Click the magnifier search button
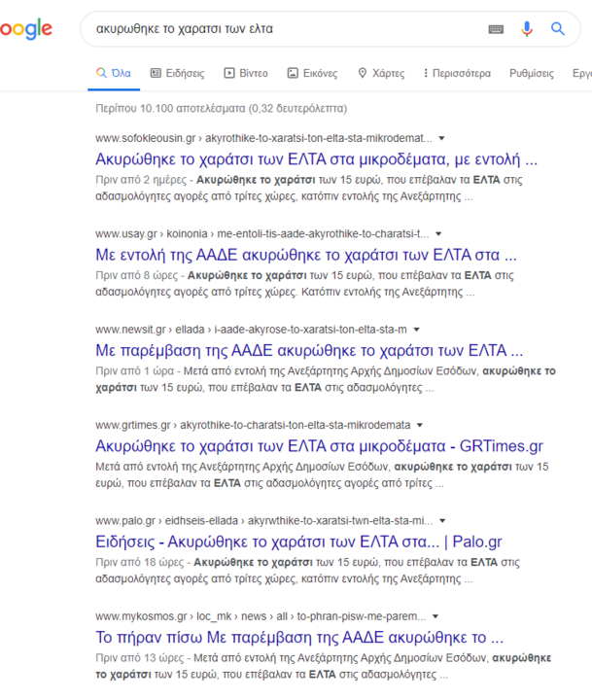The width and height of the screenshot is (592, 700). click(558, 29)
